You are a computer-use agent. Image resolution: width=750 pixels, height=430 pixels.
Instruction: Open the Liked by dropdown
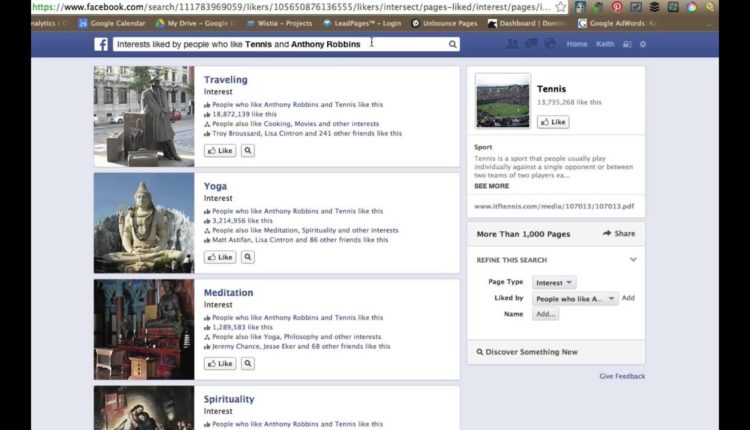(575, 299)
